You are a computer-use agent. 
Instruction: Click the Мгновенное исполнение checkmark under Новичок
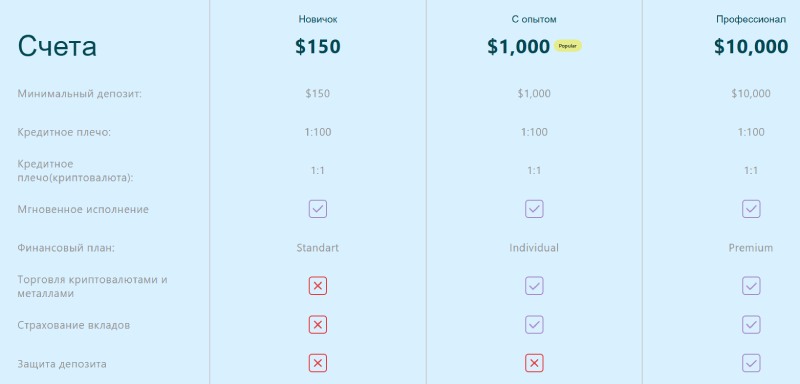click(317, 209)
